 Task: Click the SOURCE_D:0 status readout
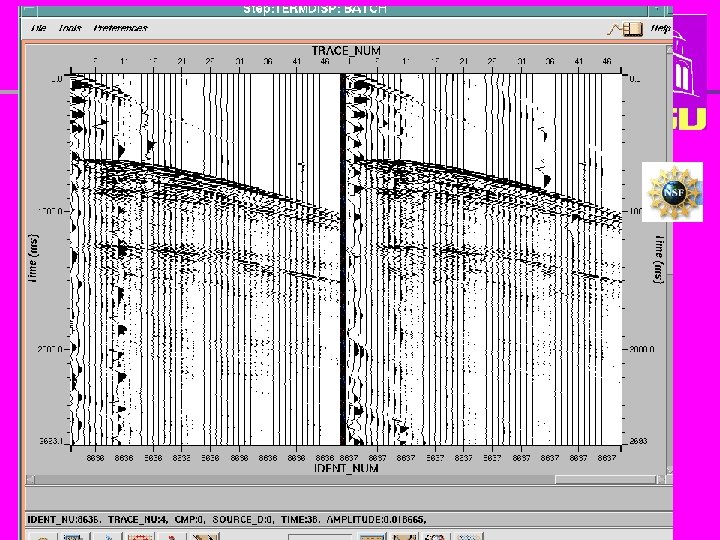point(243,520)
